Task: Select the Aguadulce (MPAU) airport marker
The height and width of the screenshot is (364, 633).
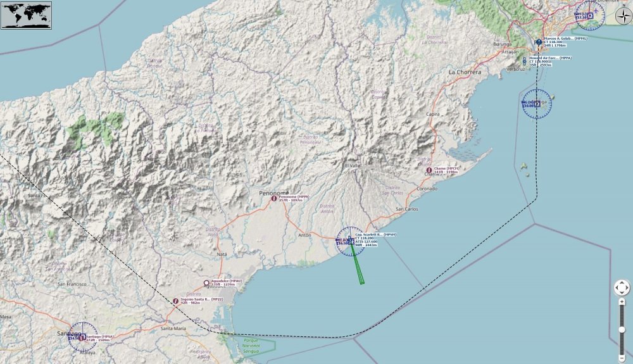Action: tap(206, 283)
